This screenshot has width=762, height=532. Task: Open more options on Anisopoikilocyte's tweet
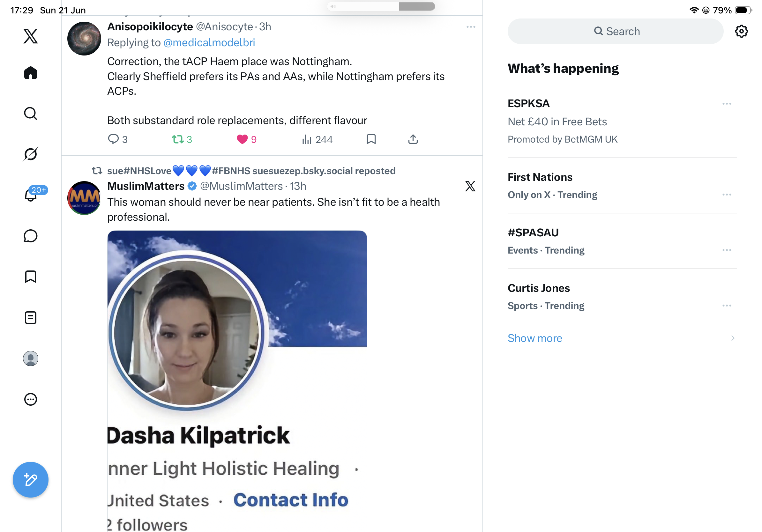coord(471,27)
